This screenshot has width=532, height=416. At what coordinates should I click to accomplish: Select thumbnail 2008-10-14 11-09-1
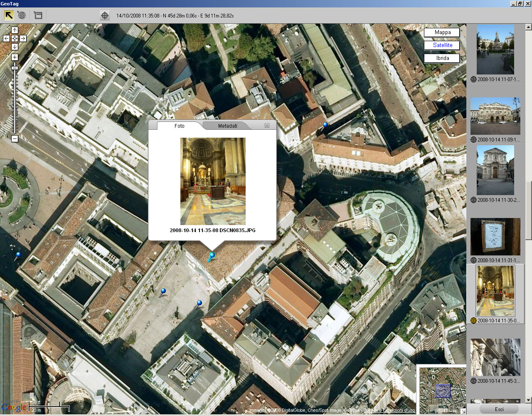[495, 116]
